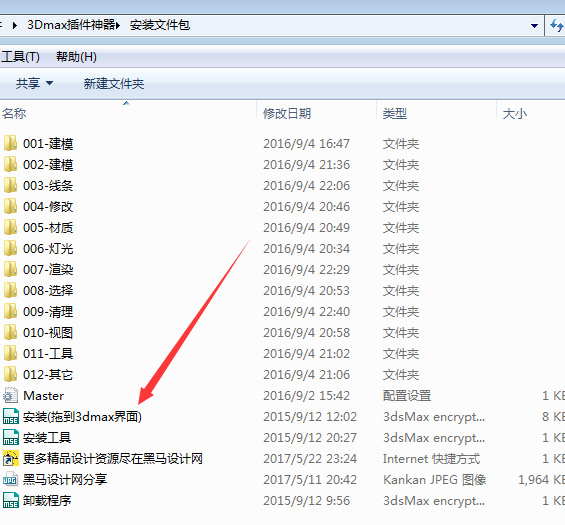Expand the arrow before 3Dmax插件神器 in breadcrumb
565x525 pixels.
point(15,26)
